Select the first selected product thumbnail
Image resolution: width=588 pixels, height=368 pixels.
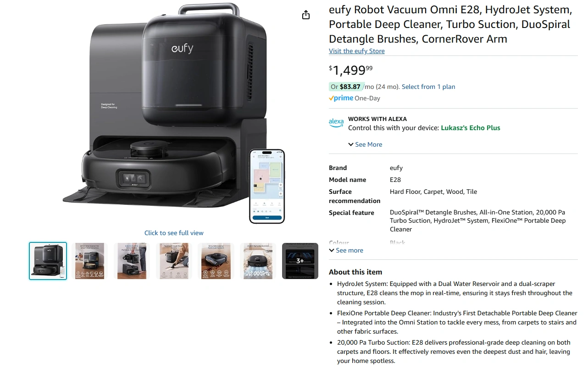[x=48, y=261]
